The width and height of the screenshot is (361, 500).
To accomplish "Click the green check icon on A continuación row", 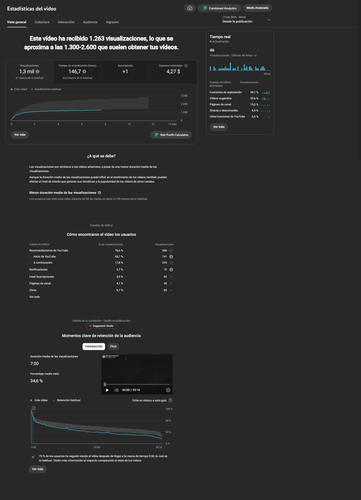I will click(171, 263).
